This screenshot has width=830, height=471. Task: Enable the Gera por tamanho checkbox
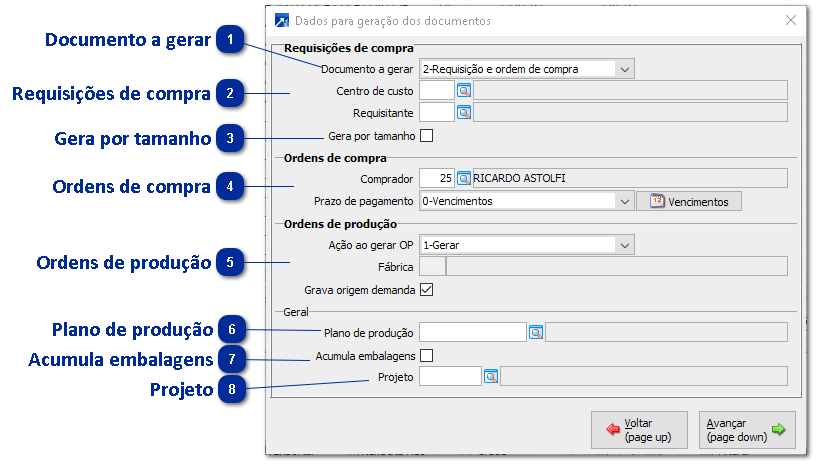point(427,136)
